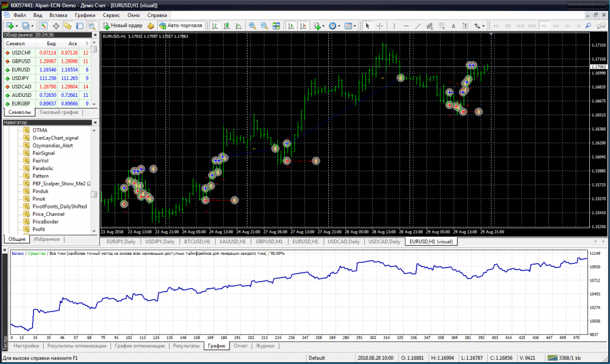Click the Navigator scrollbar down arrow

(94, 232)
